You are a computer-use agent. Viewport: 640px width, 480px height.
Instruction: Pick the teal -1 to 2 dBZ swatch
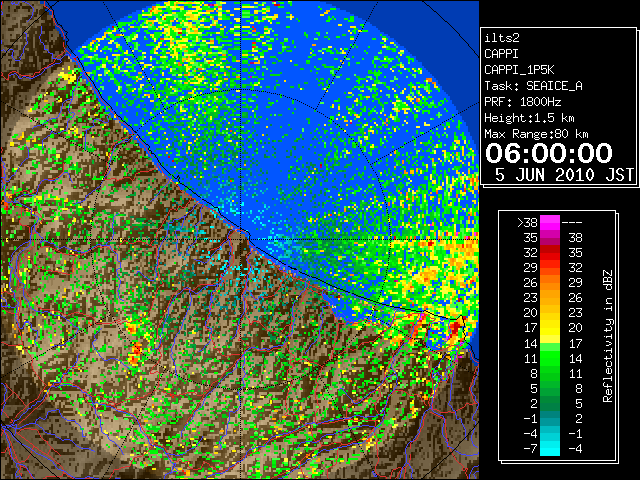[x=550, y=418]
